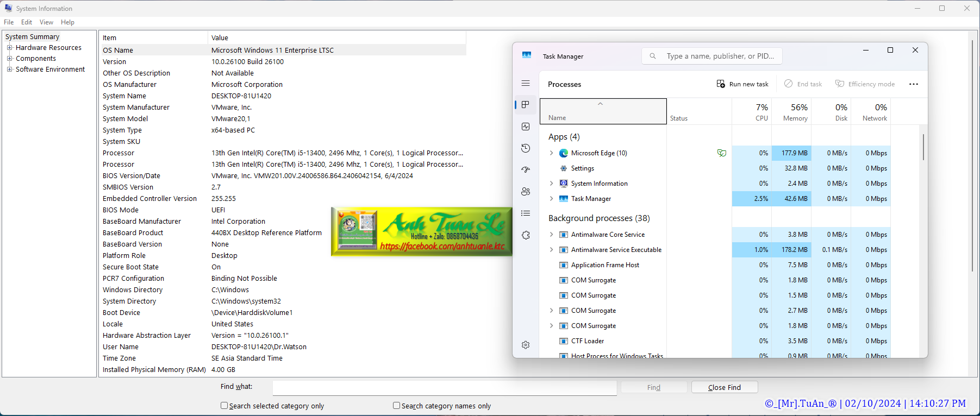Open Services icon in Task Manager sidebar
Screen dimensions: 980x416
[x=526, y=235]
